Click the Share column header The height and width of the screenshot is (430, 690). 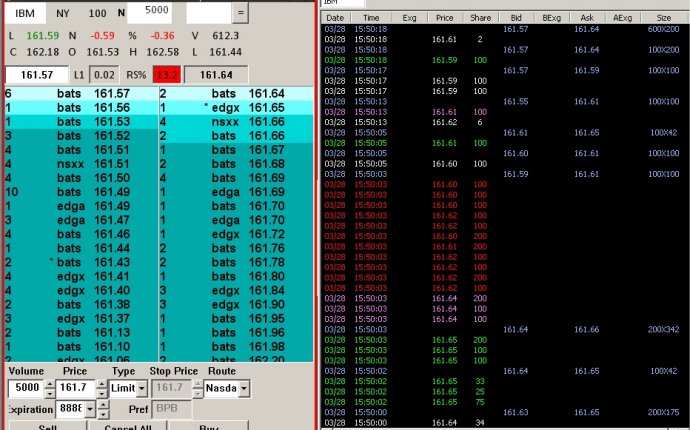tap(480, 18)
